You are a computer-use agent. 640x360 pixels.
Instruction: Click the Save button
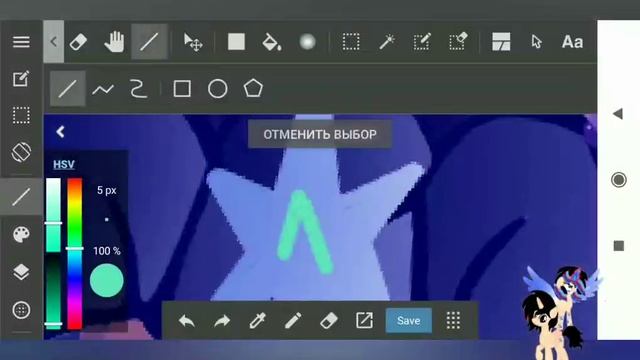pyautogui.click(x=409, y=321)
